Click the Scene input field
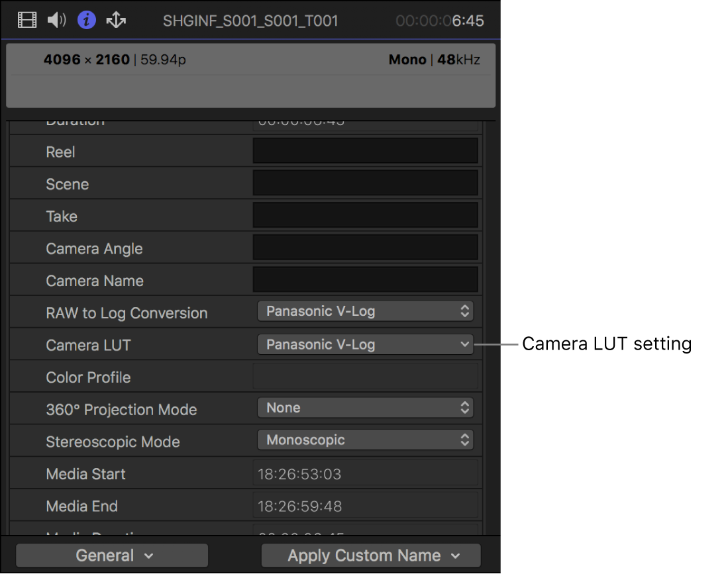This screenshot has width=728, height=574. tap(365, 183)
